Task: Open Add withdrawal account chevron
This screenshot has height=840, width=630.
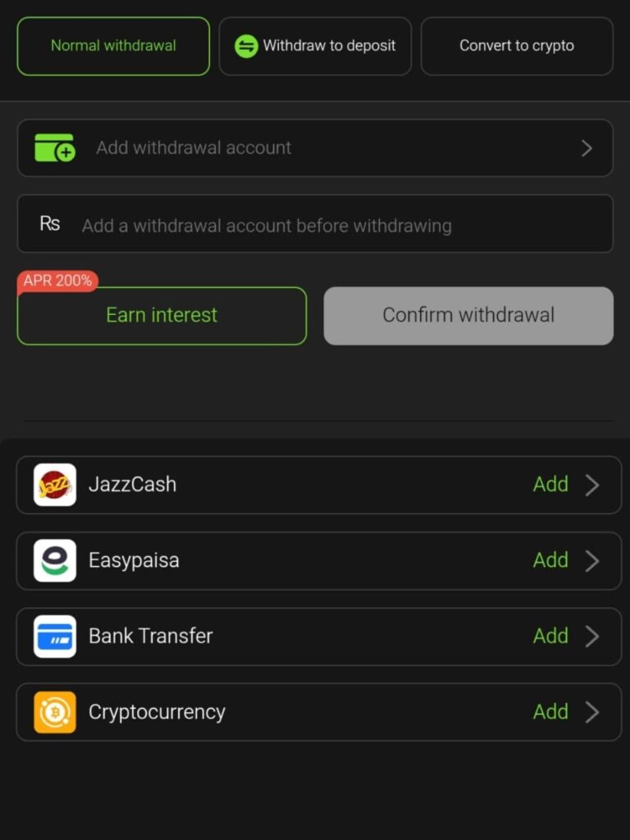Action: pyautogui.click(x=587, y=148)
